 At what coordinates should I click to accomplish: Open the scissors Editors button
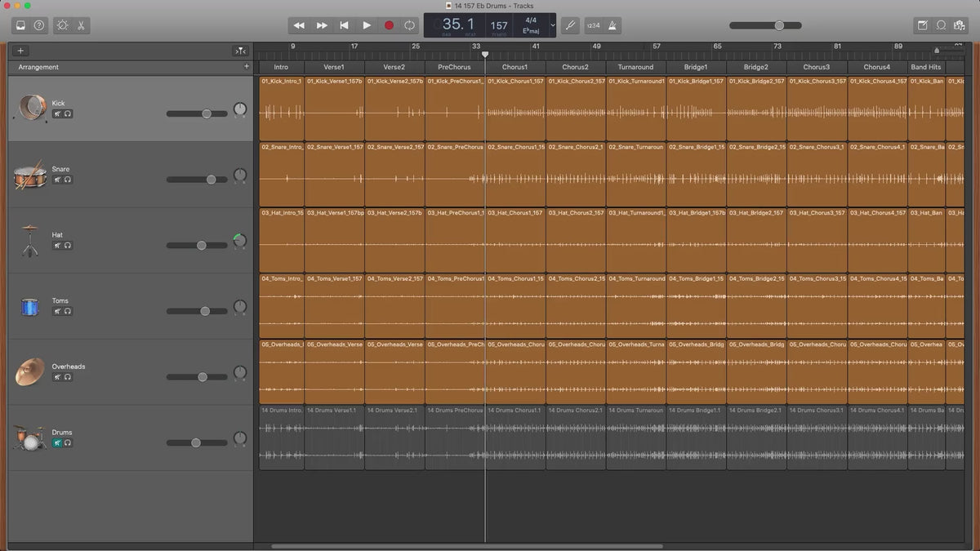point(81,25)
